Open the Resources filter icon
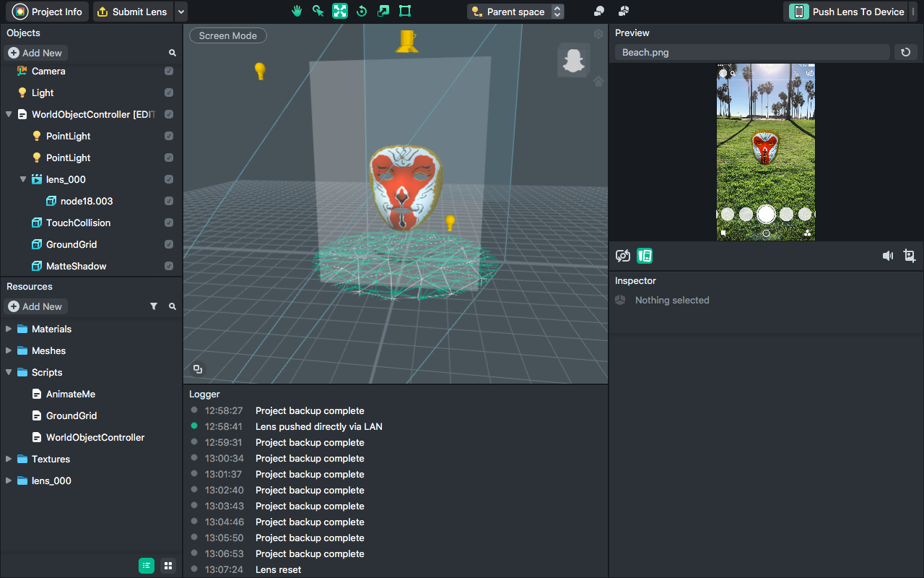This screenshot has width=924, height=578. pyautogui.click(x=154, y=306)
